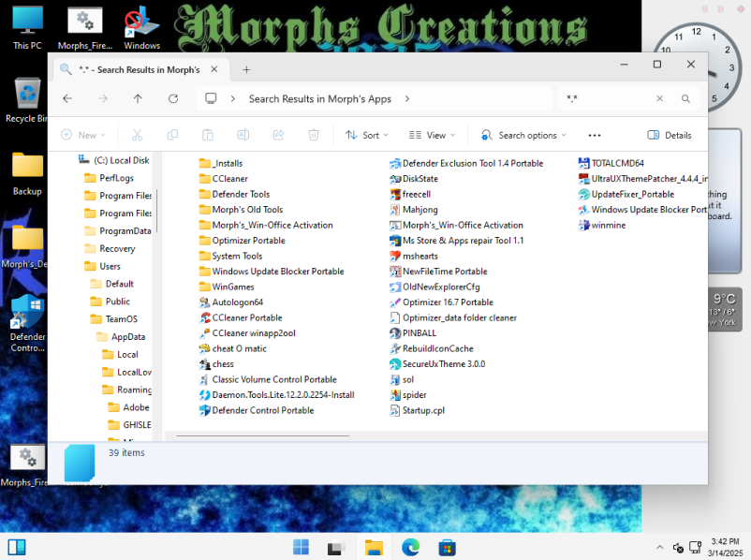Select AppData folder in tree
The image size is (751, 560).
(x=121, y=337)
